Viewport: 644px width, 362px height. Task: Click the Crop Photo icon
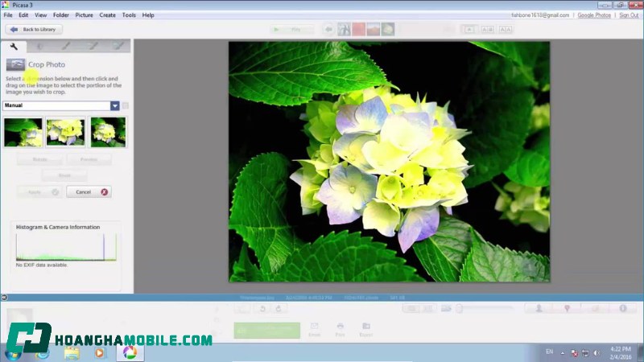click(x=15, y=64)
